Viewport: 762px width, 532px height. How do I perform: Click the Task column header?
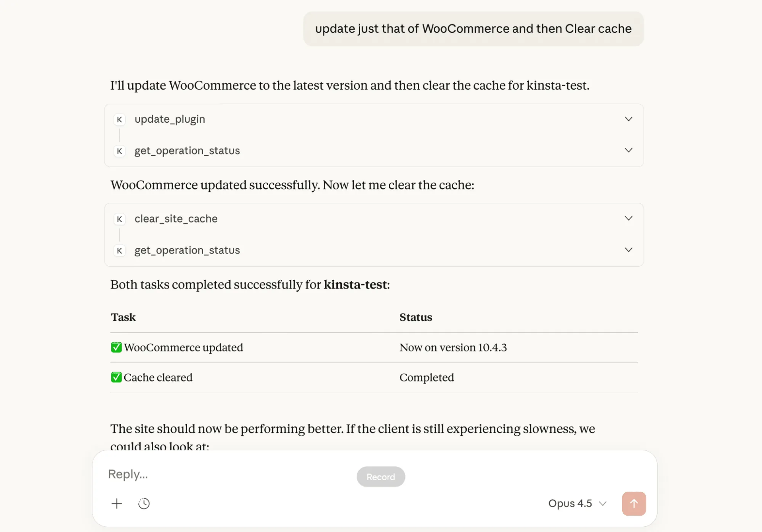(123, 317)
